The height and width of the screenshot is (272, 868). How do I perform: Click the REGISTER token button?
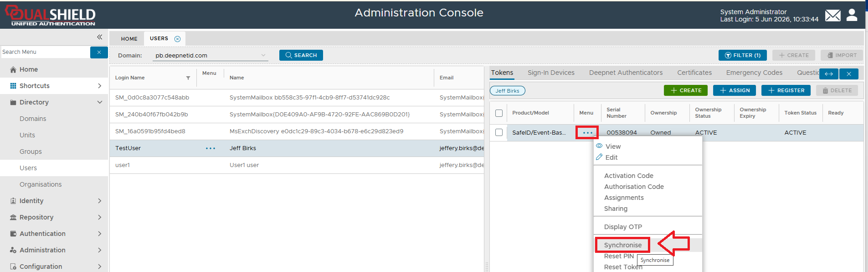pos(786,90)
